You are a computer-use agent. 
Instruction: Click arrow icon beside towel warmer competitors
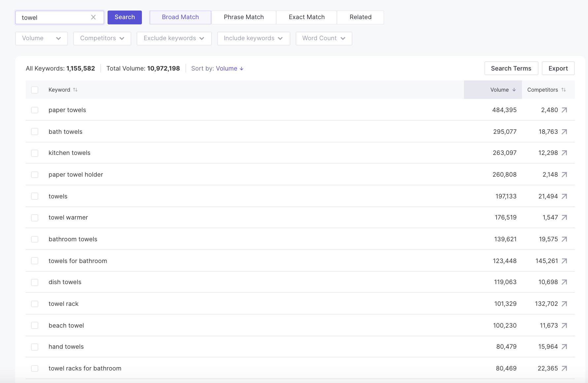pyautogui.click(x=564, y=218)
